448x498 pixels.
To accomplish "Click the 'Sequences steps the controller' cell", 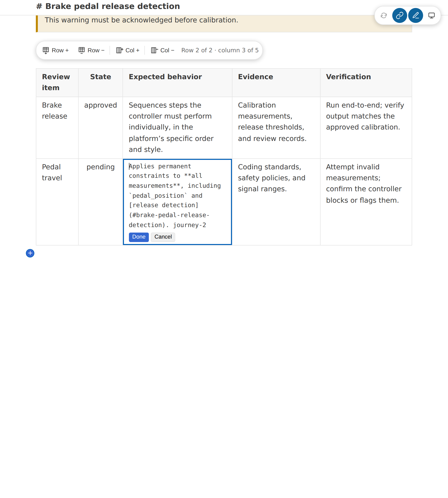I will pos(177,127).
